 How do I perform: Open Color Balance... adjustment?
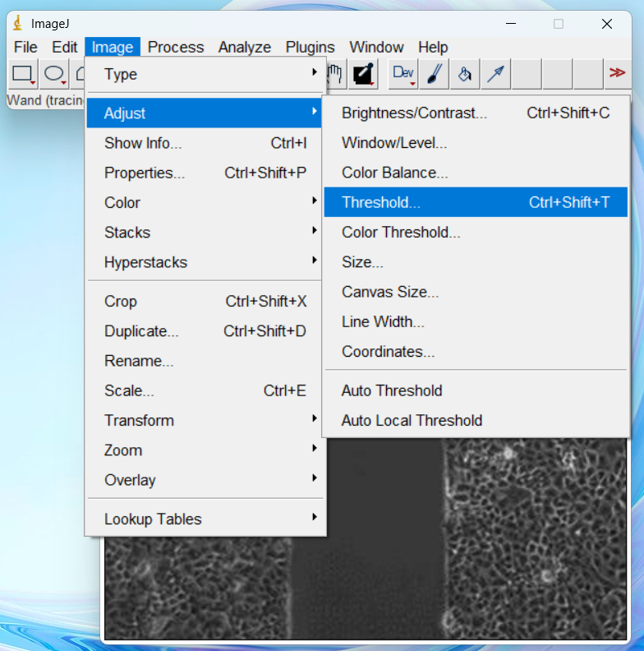[x=476, y=173]
